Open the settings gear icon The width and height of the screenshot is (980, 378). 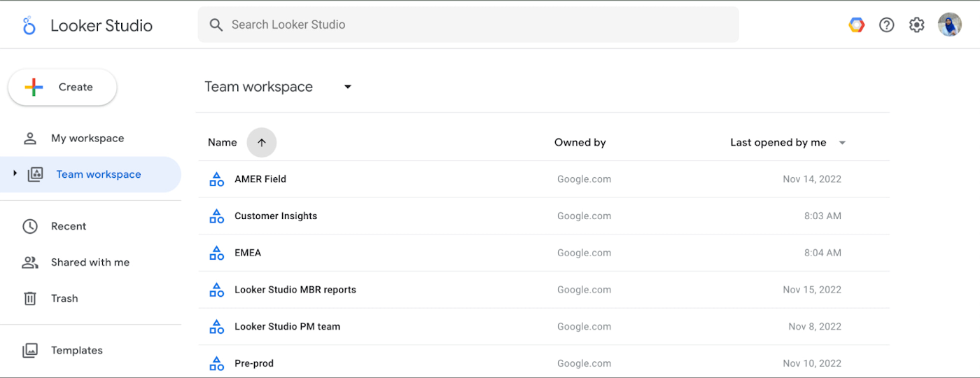coord(916,25)
